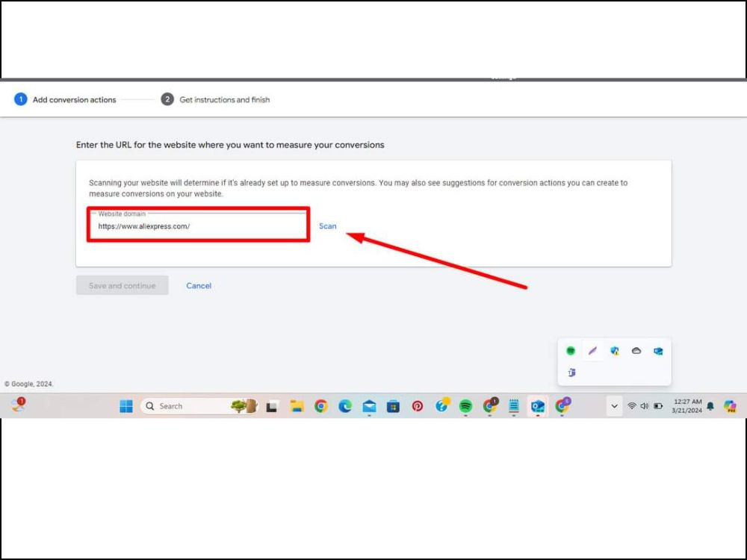Viewport: 747px width, 560px height.
Task: Open the Chrome profile icon with badge 1
Action: 490,405
